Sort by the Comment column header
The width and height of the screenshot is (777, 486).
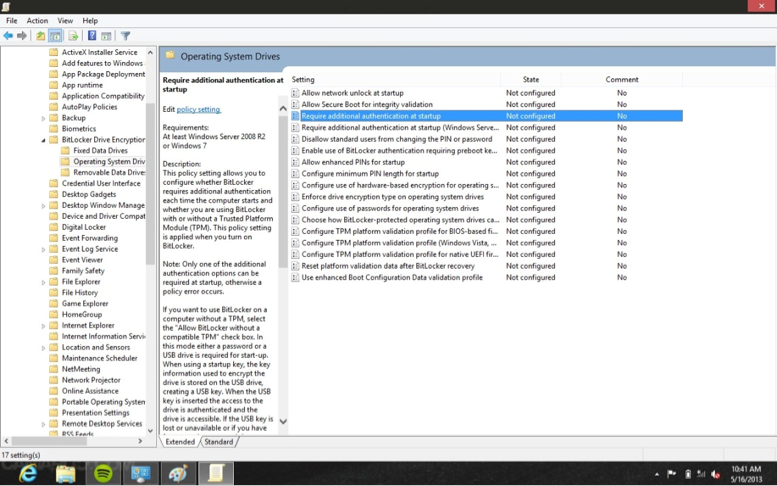click(x=622, y=79)
